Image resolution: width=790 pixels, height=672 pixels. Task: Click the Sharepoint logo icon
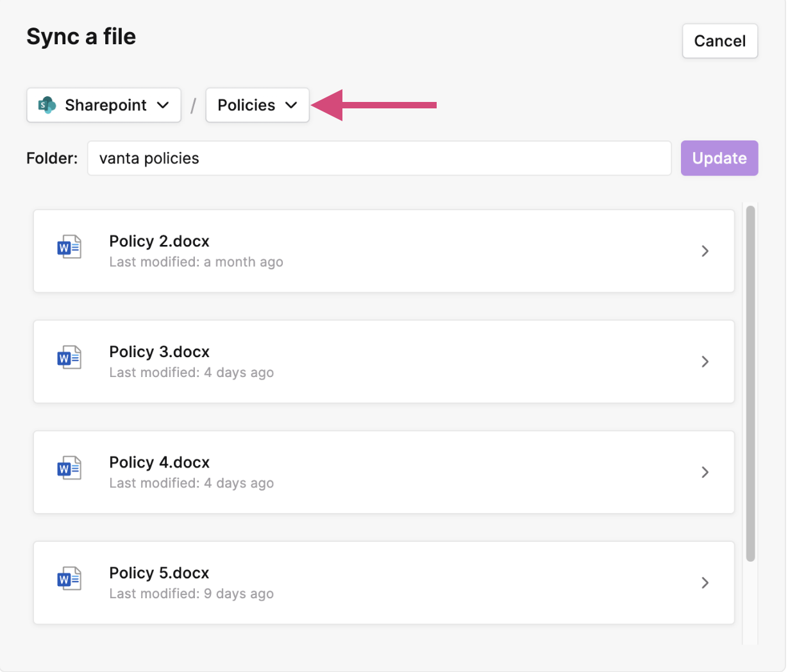tap(47, 105)
